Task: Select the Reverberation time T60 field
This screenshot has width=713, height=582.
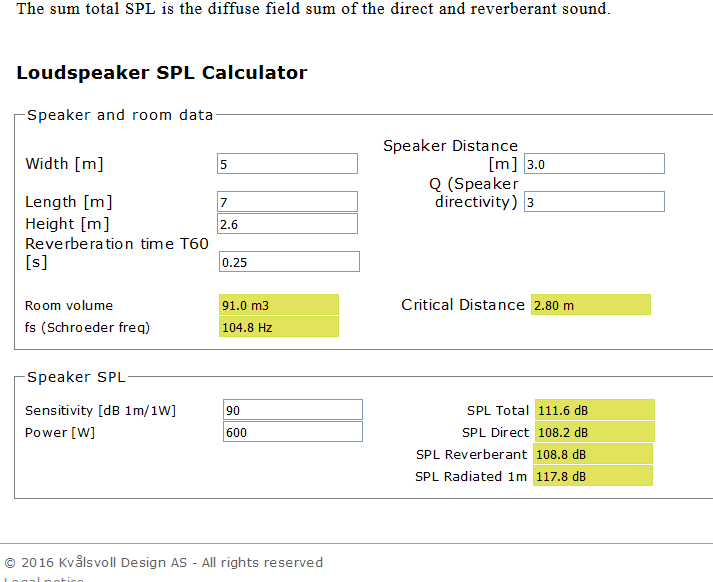Action: pos(288,262)
